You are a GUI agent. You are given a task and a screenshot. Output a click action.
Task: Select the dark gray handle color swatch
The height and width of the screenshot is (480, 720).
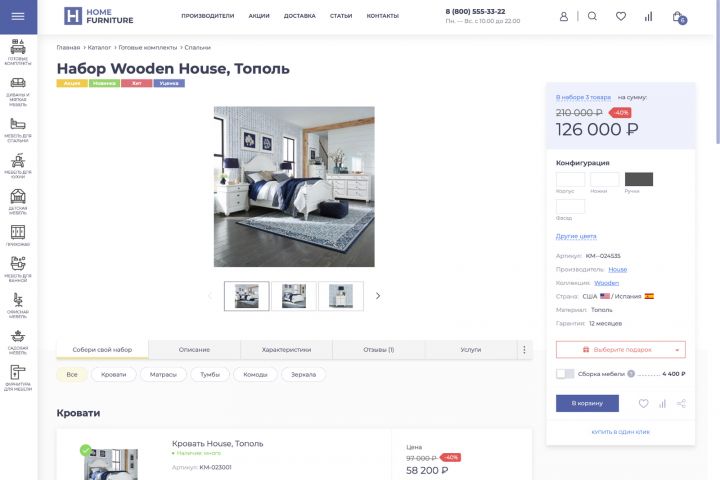(x=639, y=179)
